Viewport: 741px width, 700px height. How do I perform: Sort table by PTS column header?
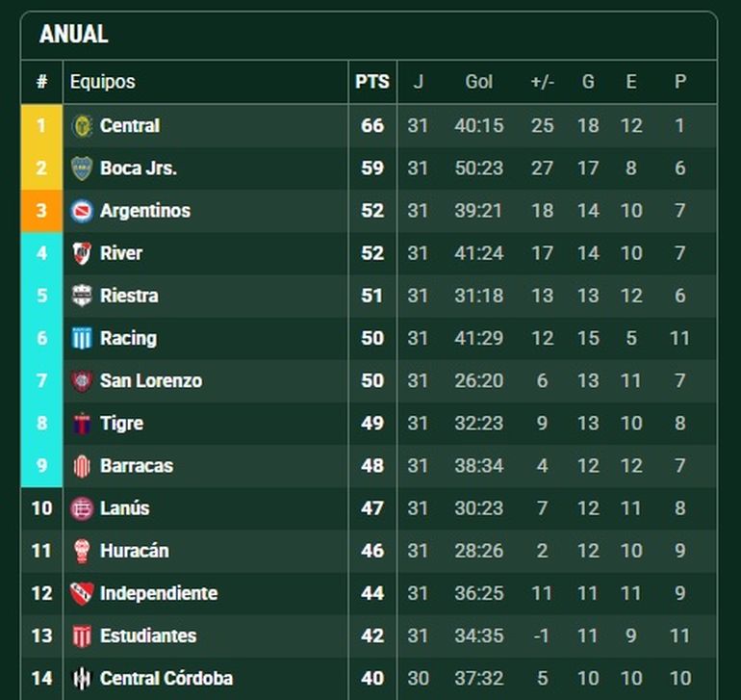pos(372,82)
